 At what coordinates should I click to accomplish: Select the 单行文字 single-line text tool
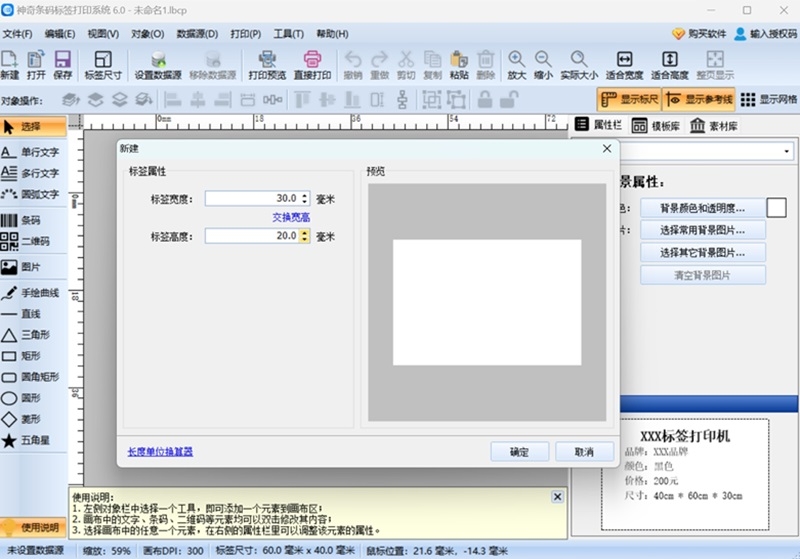(x=33, y=152)
